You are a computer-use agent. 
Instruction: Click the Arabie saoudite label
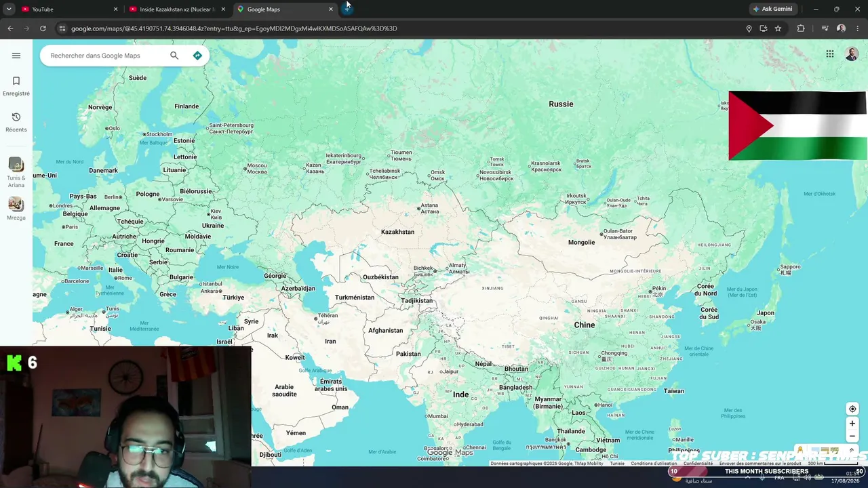click(285, 390)
